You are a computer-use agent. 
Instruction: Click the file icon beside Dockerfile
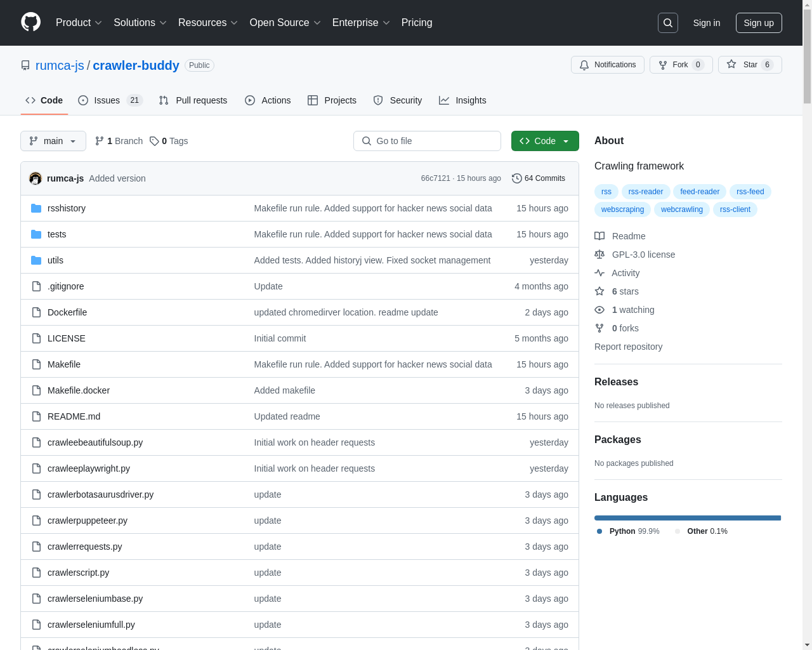coord(36,312)
